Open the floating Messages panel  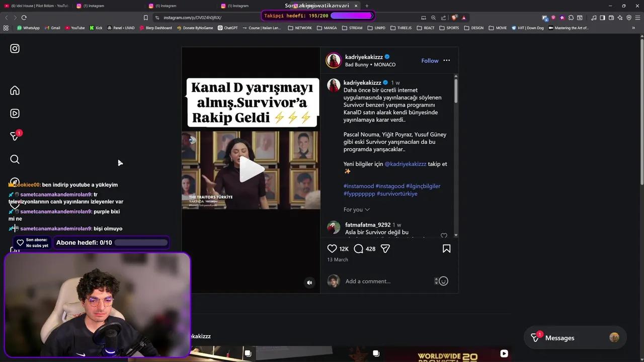click(576, 338)
